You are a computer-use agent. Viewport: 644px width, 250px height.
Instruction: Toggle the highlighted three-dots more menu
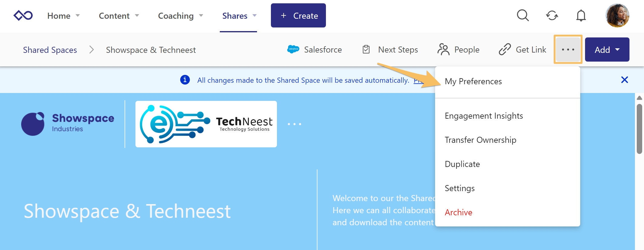tap(568, 50)
